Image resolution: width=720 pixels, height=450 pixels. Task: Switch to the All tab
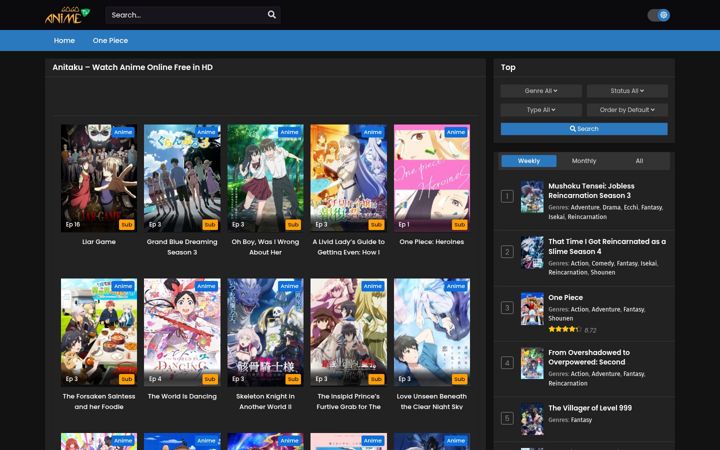point(639,161)
